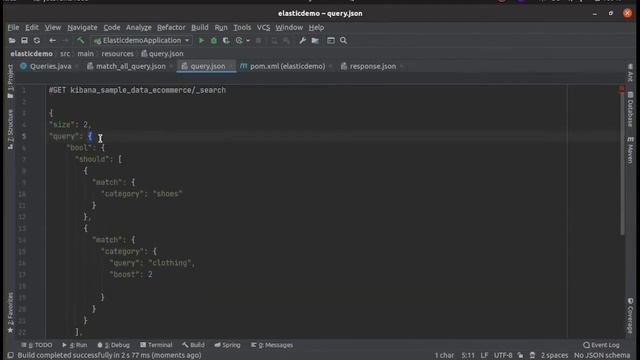640x360 pixels.
Task: Click the 5:11 line column indicator
Action: click(x=468, y=355)
